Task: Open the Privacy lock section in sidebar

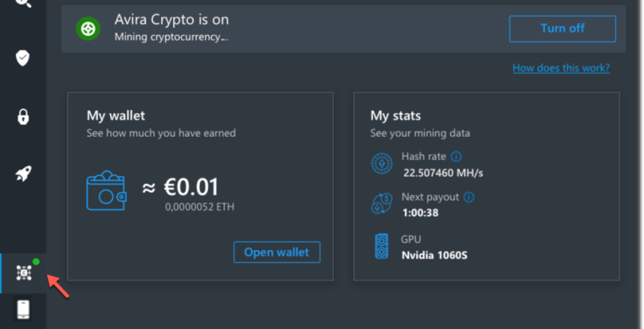Action: tap(23, 117)
